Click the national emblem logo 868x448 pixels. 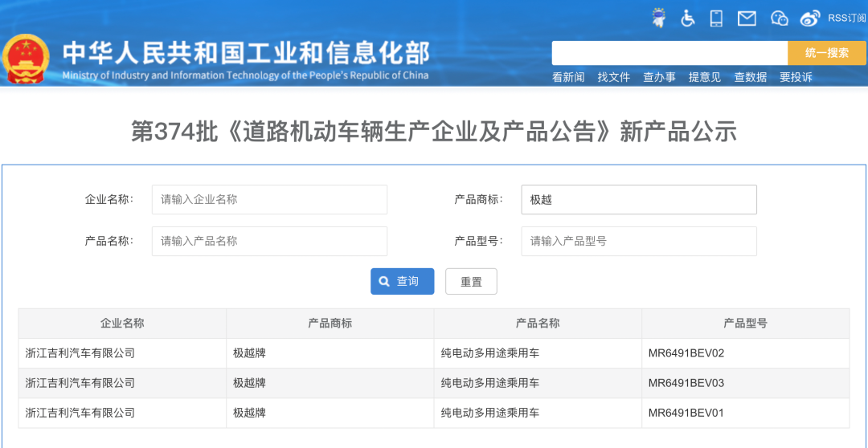pyautogui.click(x=26, y=59)
